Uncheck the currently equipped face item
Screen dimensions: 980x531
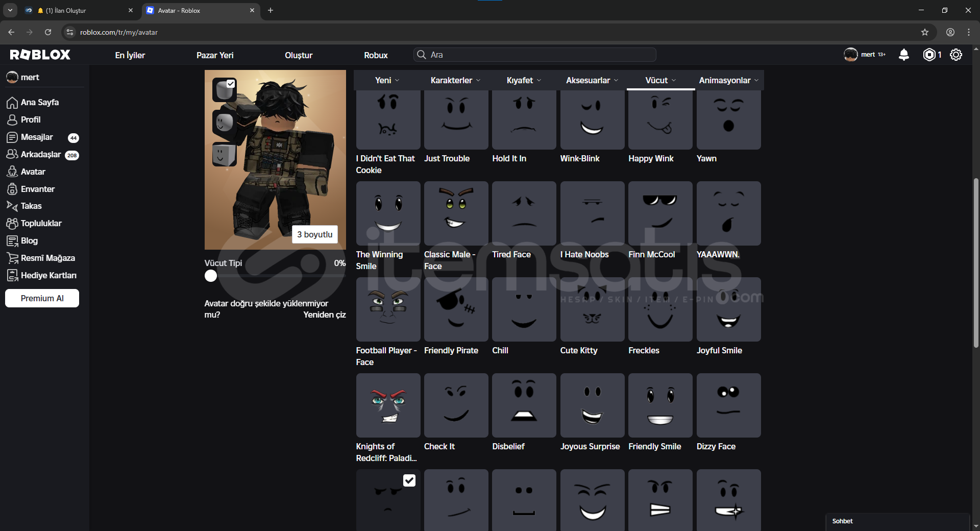[409, 480]
